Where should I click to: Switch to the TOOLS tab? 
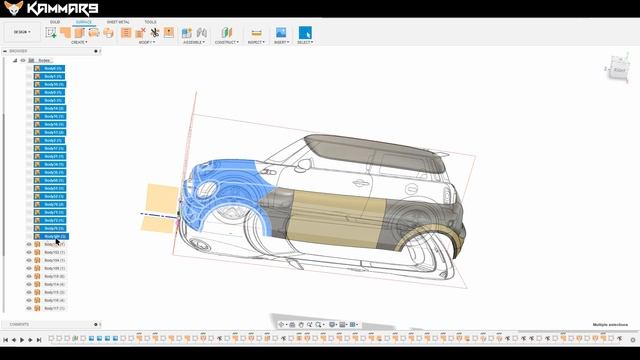150,22
